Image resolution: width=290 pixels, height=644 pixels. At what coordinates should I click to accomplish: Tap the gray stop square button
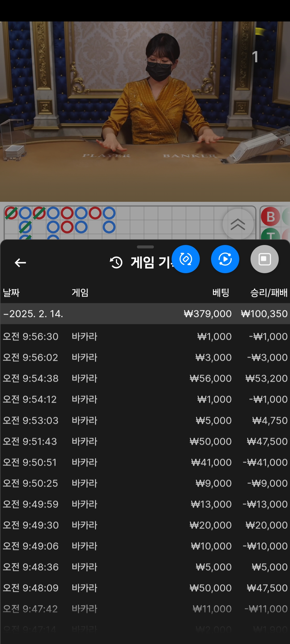coord(264,259)
